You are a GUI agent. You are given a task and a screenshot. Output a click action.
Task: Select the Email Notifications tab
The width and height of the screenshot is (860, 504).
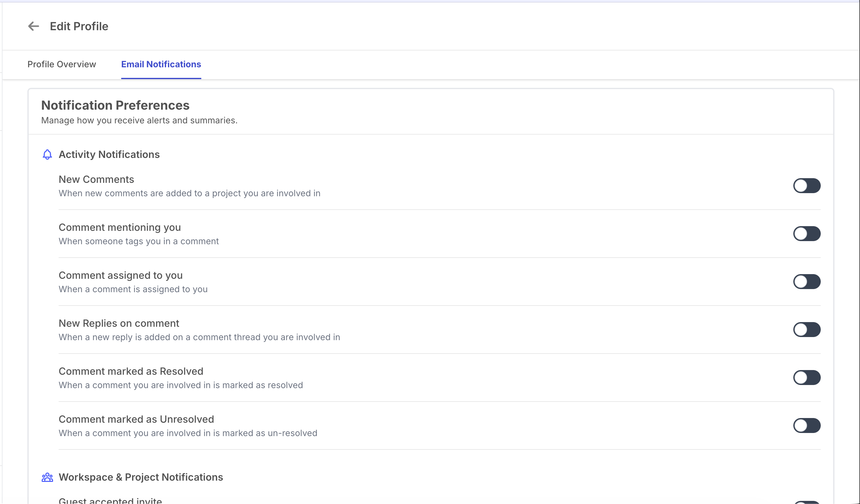161,64
